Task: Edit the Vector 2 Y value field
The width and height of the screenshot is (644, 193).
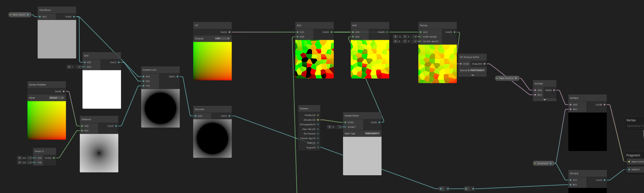Action: point(25,162)
